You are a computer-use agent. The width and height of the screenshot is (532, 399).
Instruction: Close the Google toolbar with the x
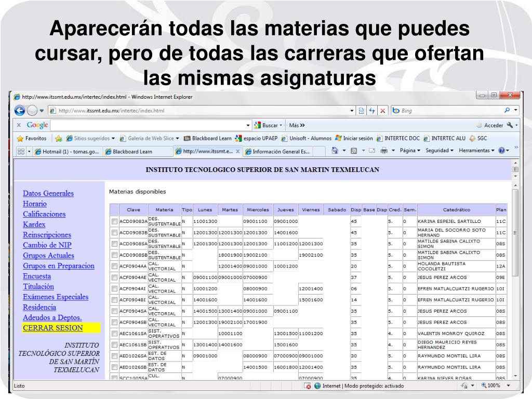(x=19, y=125)
